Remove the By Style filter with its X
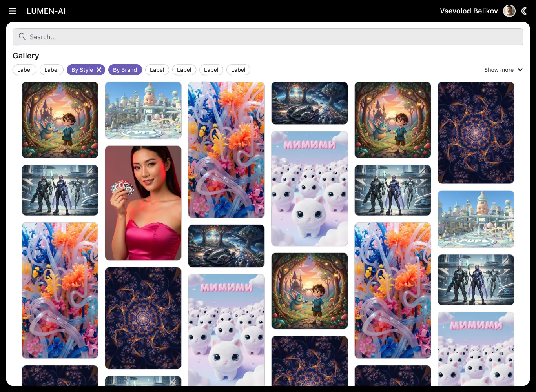 click(x=99, y=70)
